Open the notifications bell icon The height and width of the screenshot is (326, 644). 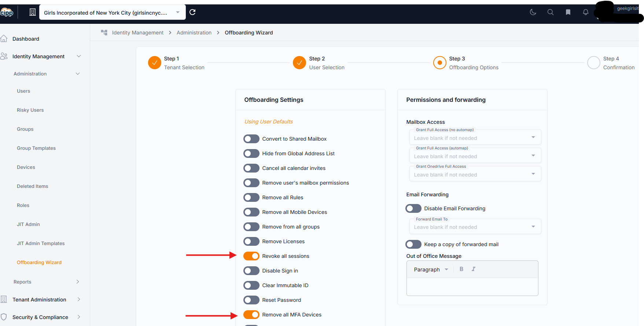coord(586,12)
